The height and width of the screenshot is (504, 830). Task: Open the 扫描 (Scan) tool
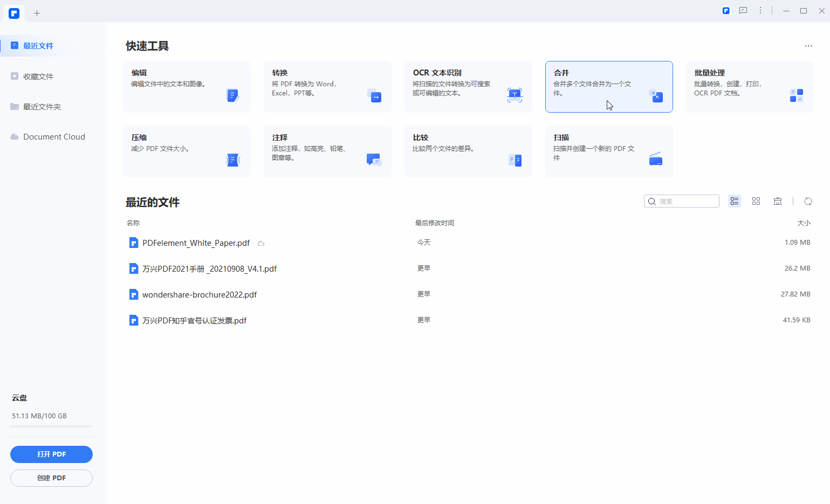coord(609,151)
